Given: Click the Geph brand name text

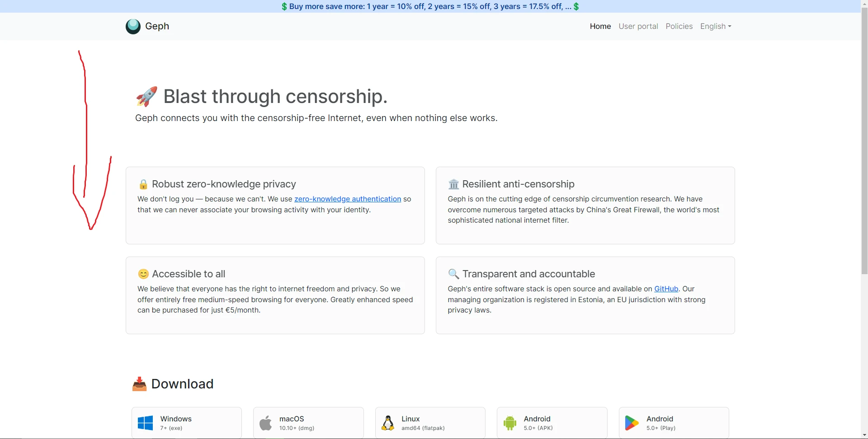Looking at the screenshot, I should [x=157, y=26].
